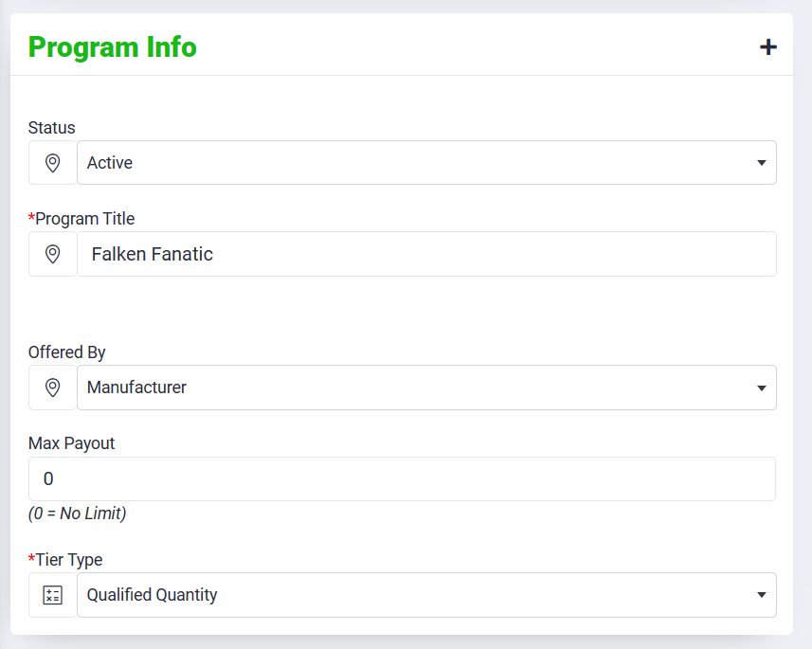Click the arrow on the Tier Type select
812x649 pixels.
coord(762,595)
